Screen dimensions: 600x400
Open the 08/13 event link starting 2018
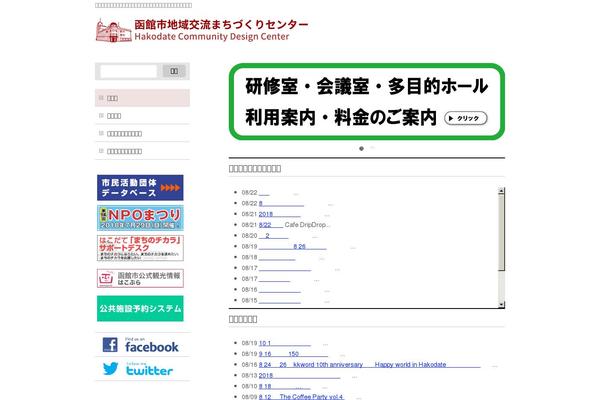pos(299,376)
